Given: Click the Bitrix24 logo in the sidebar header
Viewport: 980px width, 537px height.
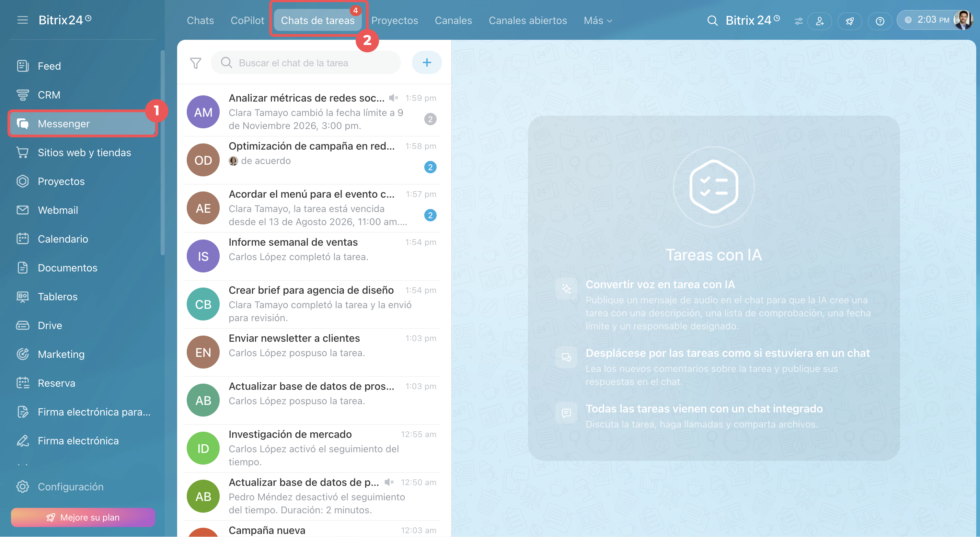Looking at the screenshot, I should (x=65, y=20).
